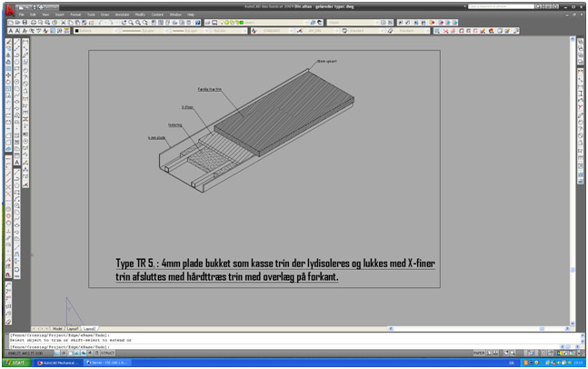Click the keyword search field in title bar
Viewport: 588px width, 369px height.
click(x=501, y=6)
